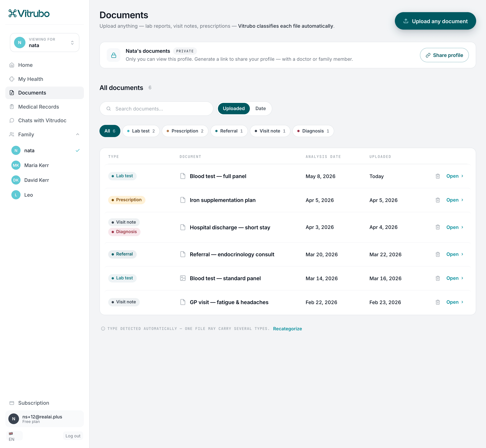Filter by Lab test type
The width and height of the screenshot is (486, 448).
(x=141, y=131)
